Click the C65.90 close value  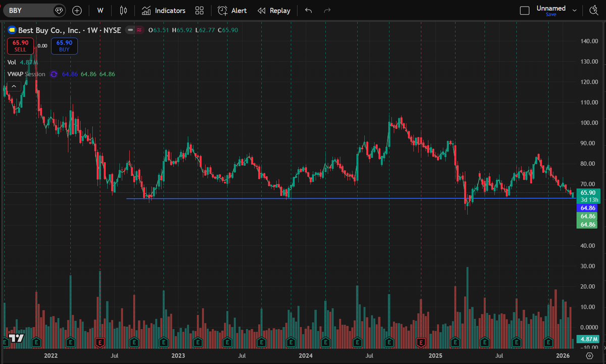[x=227, y=30]
